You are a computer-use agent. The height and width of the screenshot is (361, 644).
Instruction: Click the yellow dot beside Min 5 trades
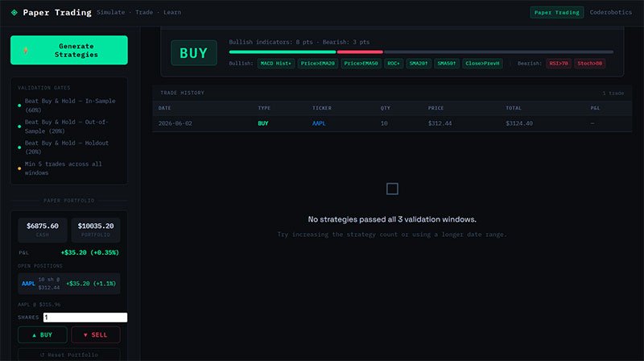[x=19, y=168]
